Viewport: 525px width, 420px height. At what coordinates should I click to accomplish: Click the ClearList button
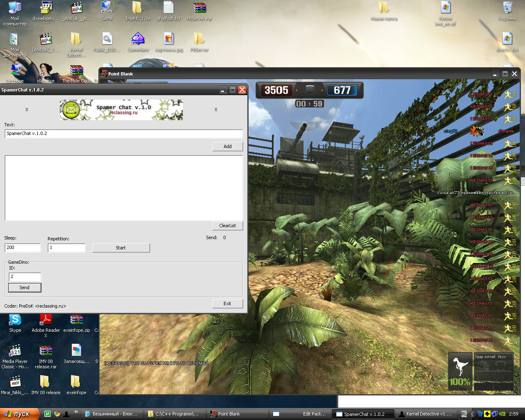click(x=228, y=226)
